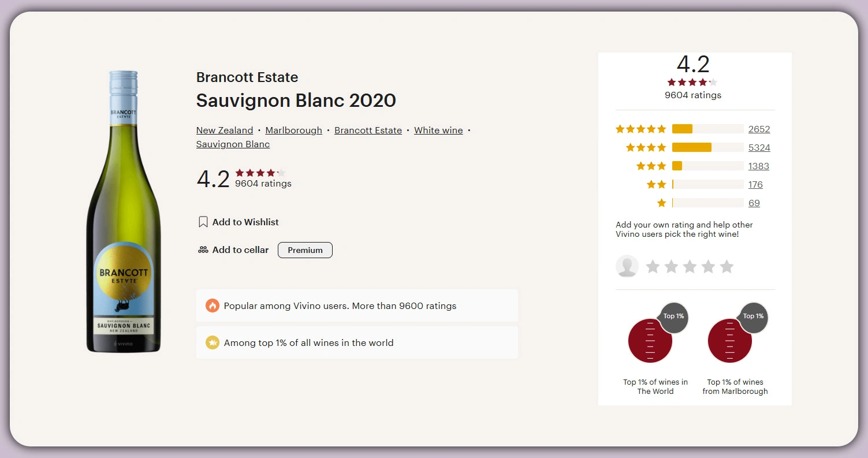The width and height of the screenshot is (868, 458).
Task: Click the Brancott Estate bottle image
Action: [124, 212]
